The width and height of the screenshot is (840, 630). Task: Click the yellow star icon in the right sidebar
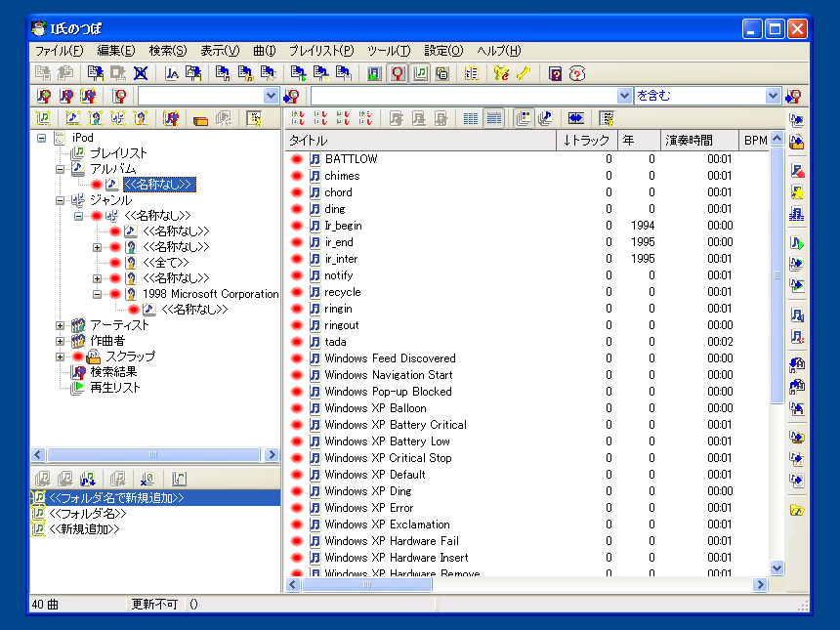pos(797,192)
